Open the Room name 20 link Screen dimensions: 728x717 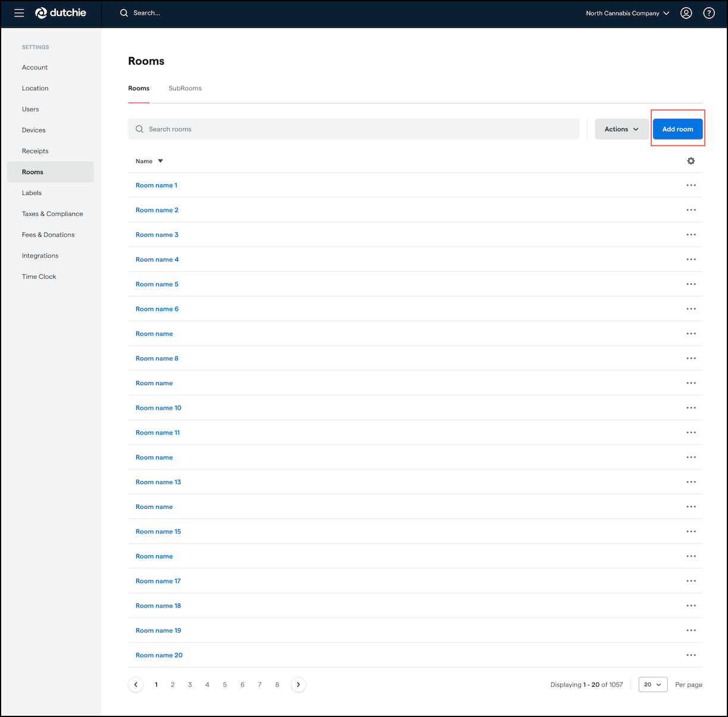tap(159, 655)
